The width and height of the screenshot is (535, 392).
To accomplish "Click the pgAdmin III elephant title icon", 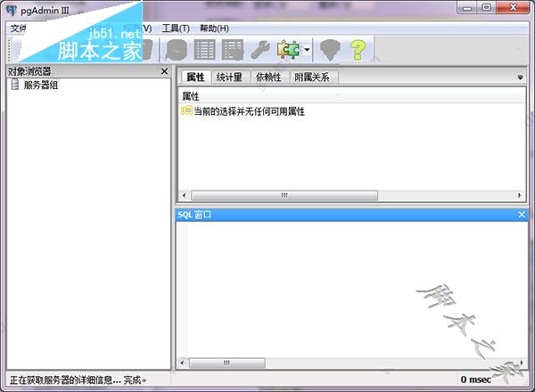I will pos(12,10).
